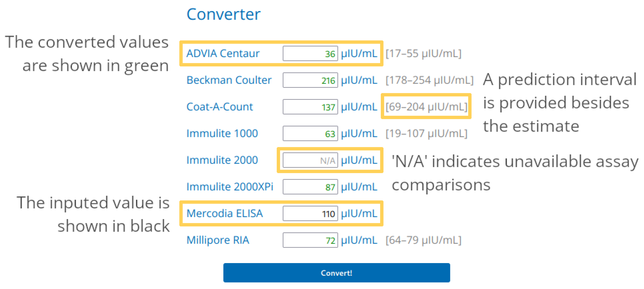The width and height of the screenshot is (644, 289).
Task: Click the Converter heading
Action: [223, 14]
